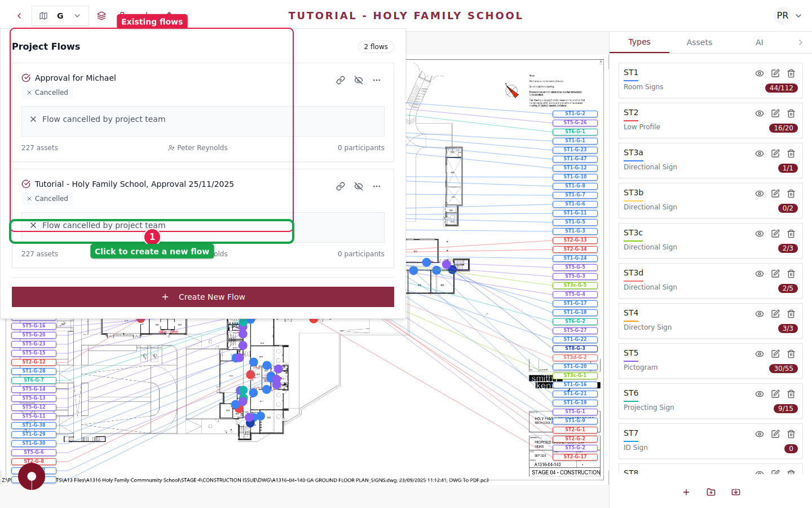Hide the ST4 Directory Sign type
Viewport: 812px width, 508px height.
[x=760, y=314]
